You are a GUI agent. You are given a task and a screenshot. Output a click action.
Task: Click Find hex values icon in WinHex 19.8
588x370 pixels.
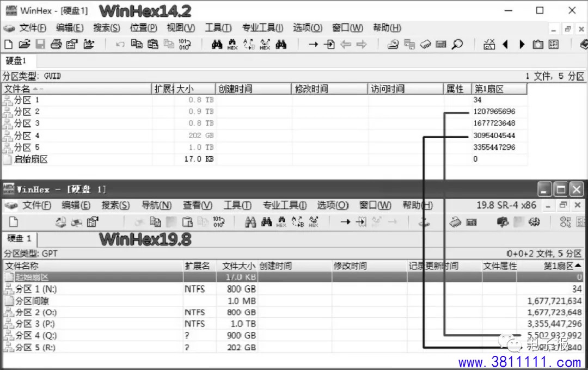tap(281, 222)
